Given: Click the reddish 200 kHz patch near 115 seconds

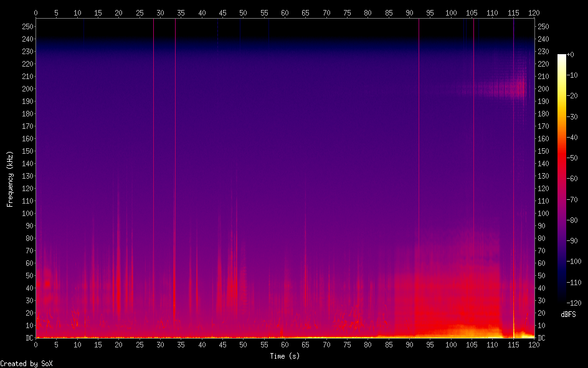Looking at the screenshot, I should point(517,88).
